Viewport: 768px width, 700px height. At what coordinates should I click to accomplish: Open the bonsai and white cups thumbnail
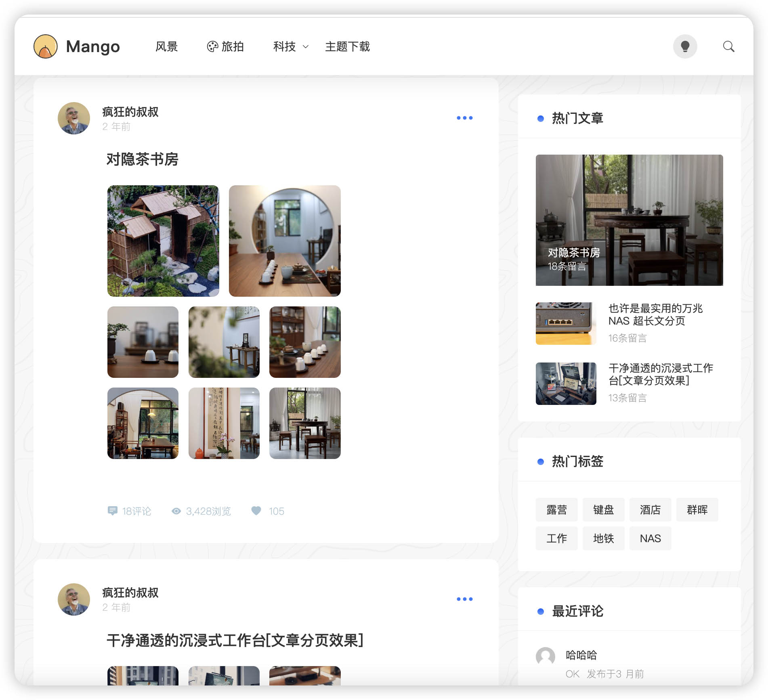point(143,342)
